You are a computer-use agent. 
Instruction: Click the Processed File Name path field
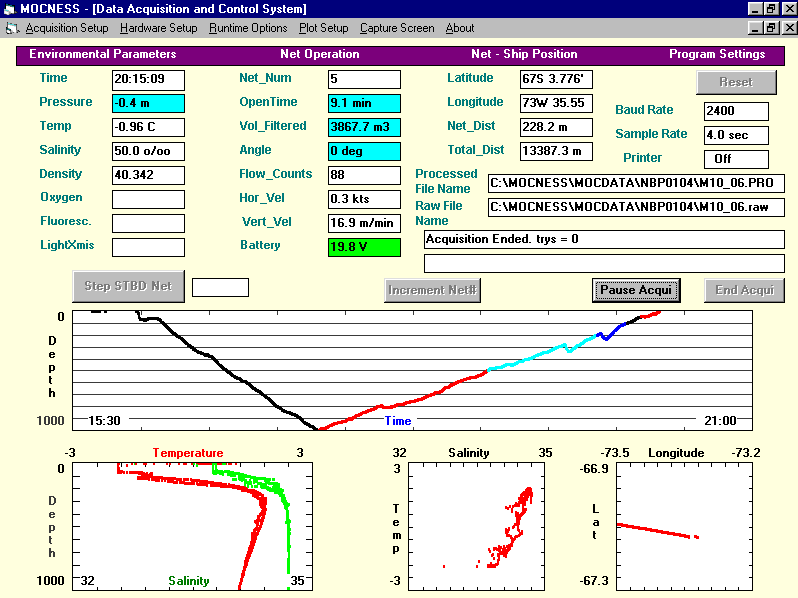(636, 183)
